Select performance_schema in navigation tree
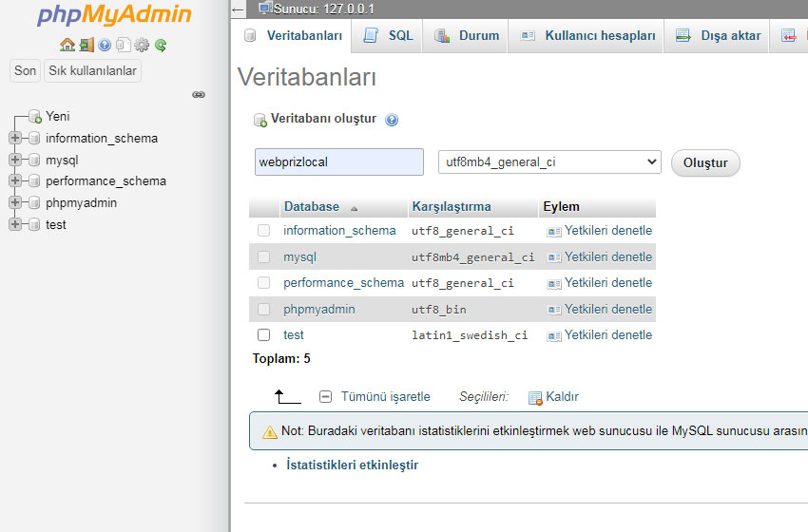This screenshot has width=808, height=532. pyautogui.click(x=106, y=180)
